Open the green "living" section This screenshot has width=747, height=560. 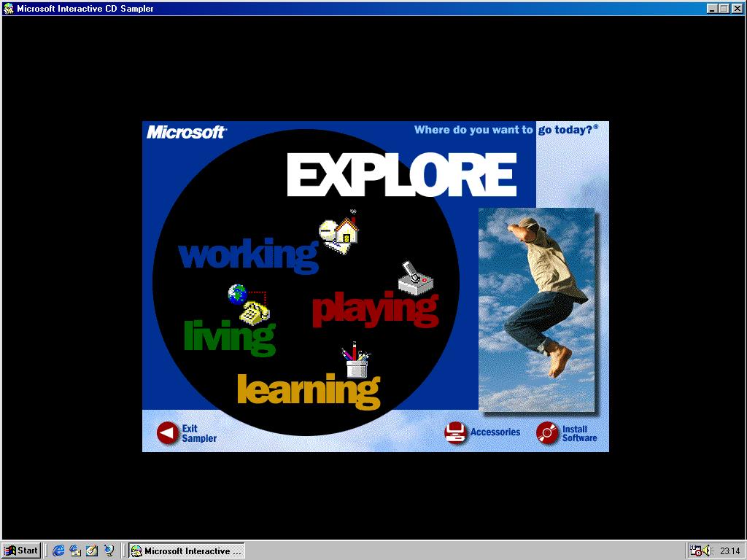tap(230, 337)
